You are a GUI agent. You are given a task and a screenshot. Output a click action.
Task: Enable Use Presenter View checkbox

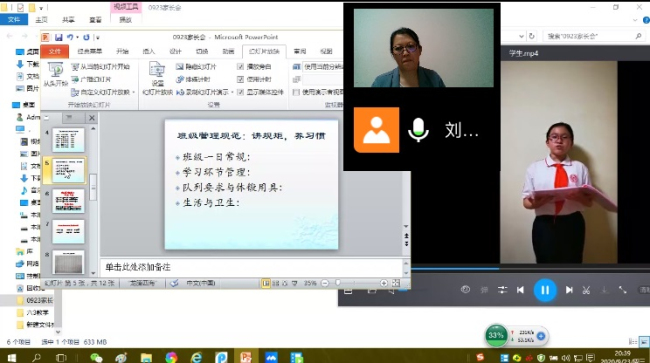point(296,92)
